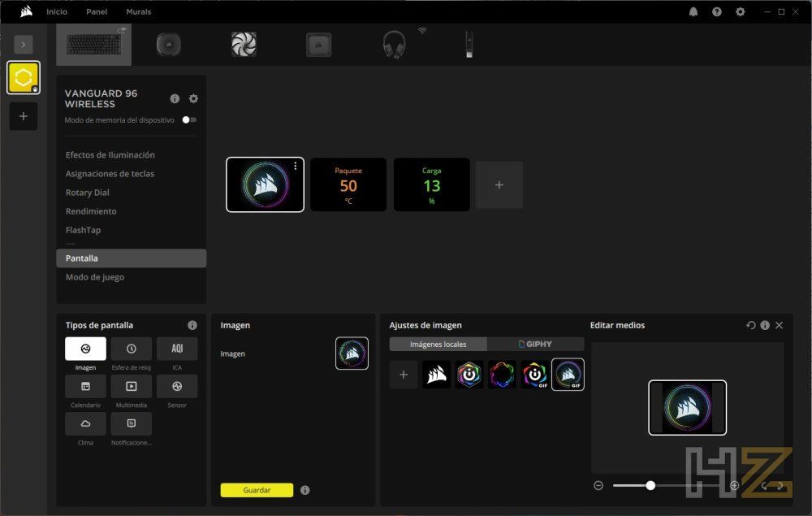Choose Imagen screen type
Viewport: 812px width, 516px height.
point(85,349)
